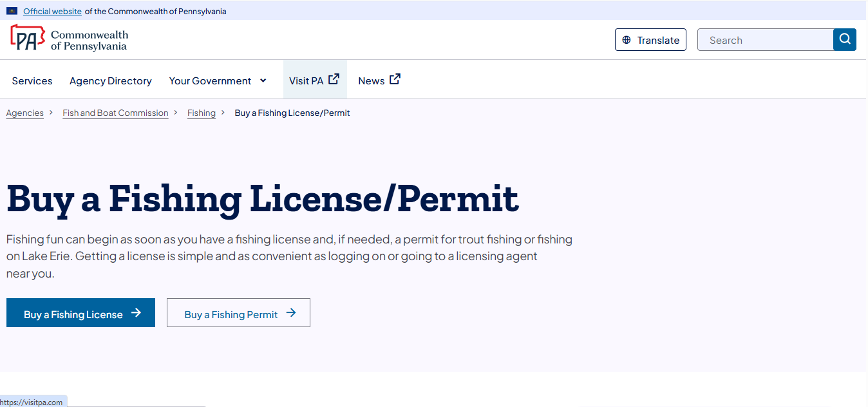Go to Fish and Boat Commission breadcrumb
Image resolution: width=868 pixels, height=407 pixels.
[x=115, y=113]
